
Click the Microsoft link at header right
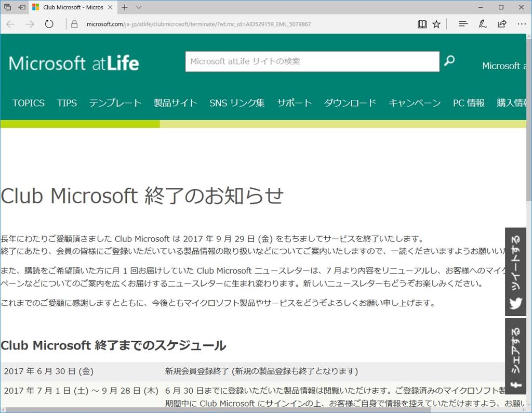[x=504, y=66]
